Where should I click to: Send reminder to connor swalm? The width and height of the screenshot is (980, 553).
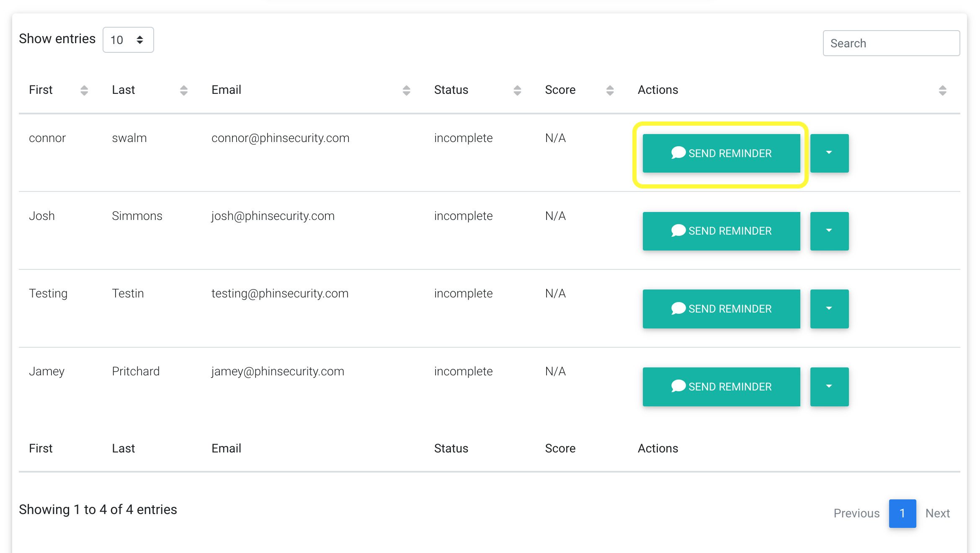click(721, 153)
